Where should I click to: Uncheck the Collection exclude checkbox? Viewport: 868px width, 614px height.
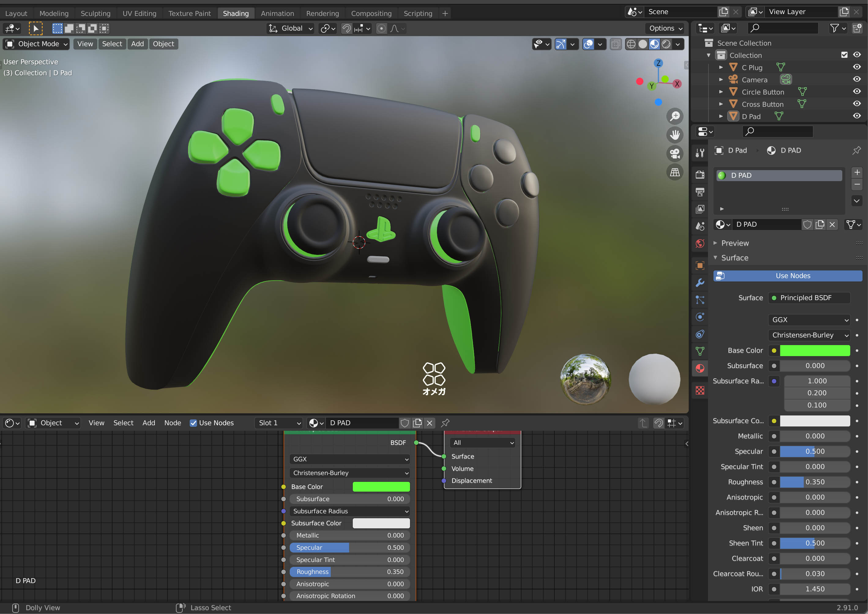click(x=844, y=55)
